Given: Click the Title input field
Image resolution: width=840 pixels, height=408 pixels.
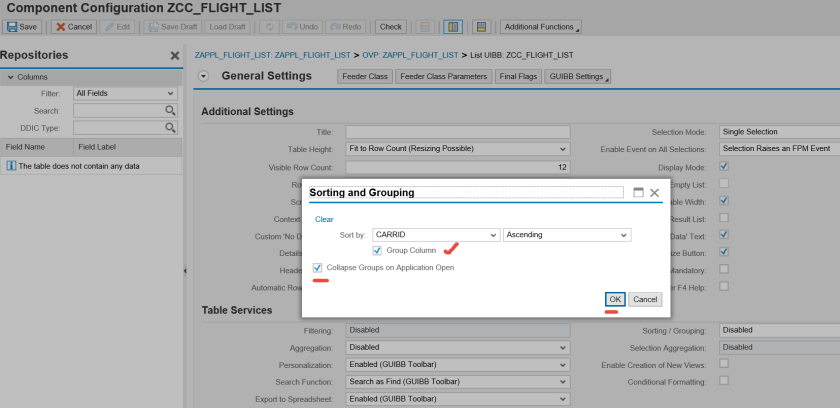Looking at the screenshot, I should [457, 132].
